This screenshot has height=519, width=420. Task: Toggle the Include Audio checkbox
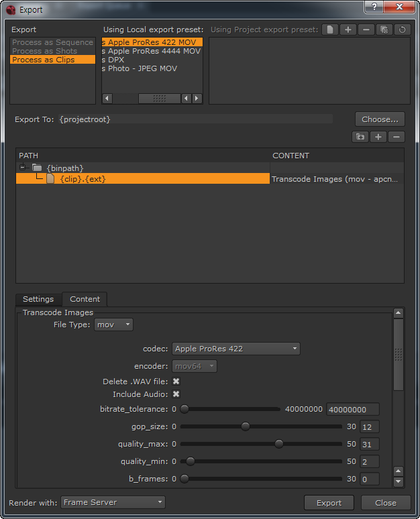tap(176, 394)
